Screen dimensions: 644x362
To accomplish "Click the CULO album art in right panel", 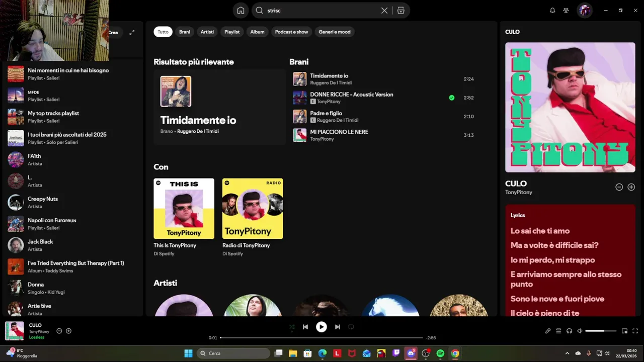I will pyautogui.click(x=570, y=107).
